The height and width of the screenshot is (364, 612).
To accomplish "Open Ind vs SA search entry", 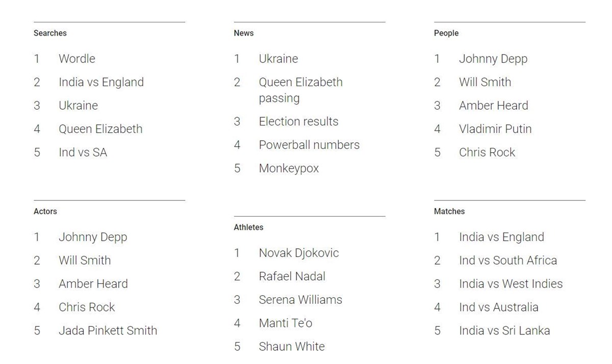I will click(83, 152).
